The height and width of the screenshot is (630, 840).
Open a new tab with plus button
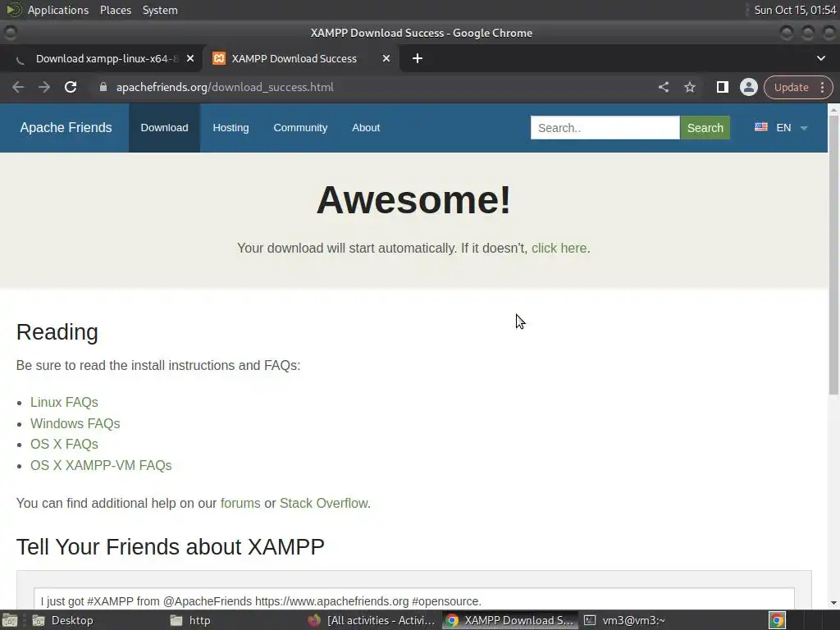pyautogui.click(x=418, y=58)
